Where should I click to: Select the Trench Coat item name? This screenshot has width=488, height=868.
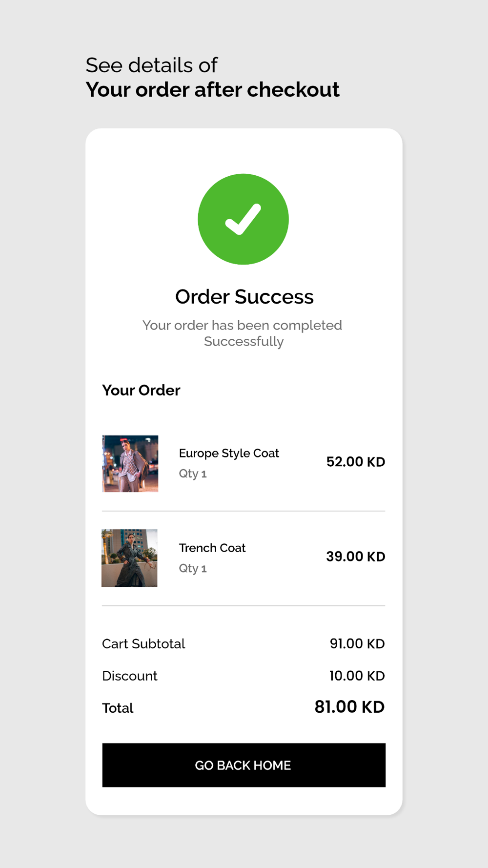(x=212, y=548)
